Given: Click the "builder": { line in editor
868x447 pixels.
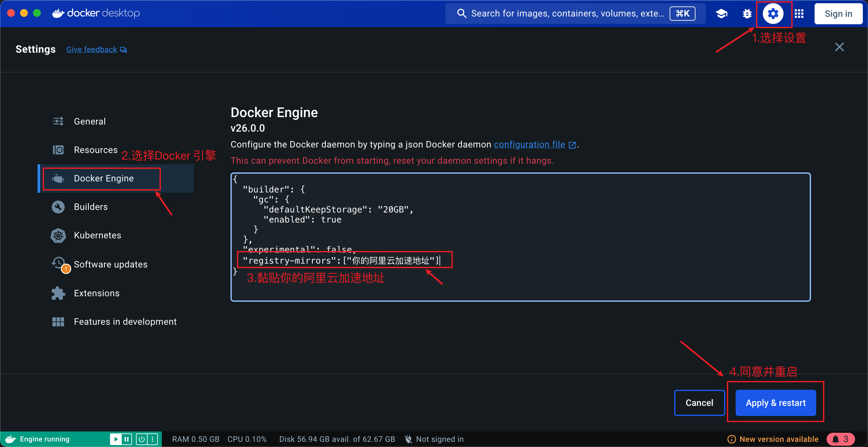Looking at the screenshot, I should pyautogui.click(x=273, y=189).
